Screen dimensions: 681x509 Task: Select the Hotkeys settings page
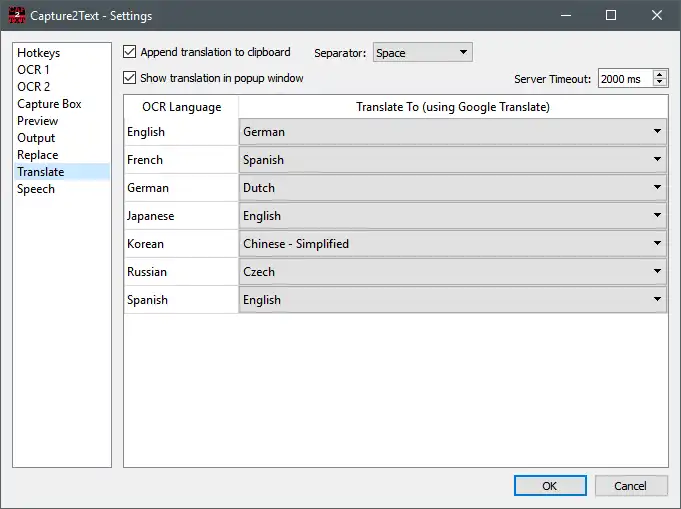pos(38,53)
